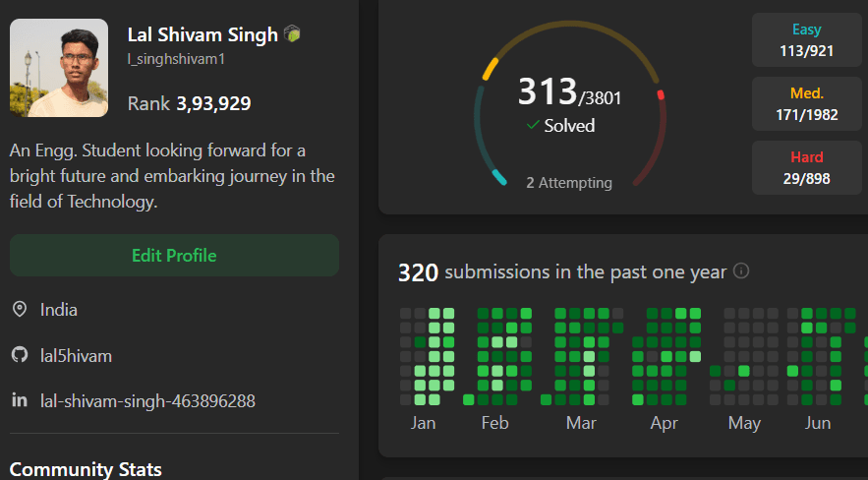Click the location pin icon

[19, 310]
